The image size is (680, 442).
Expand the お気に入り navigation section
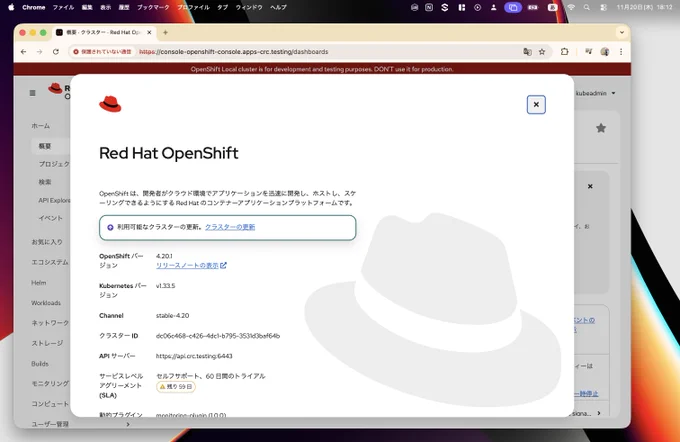(47, 242)
